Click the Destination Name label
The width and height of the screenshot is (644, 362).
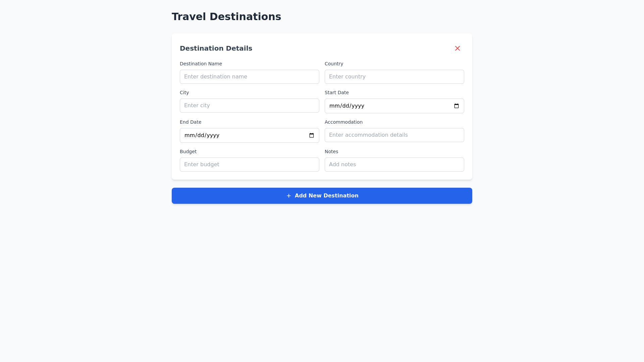pos(201,64)
